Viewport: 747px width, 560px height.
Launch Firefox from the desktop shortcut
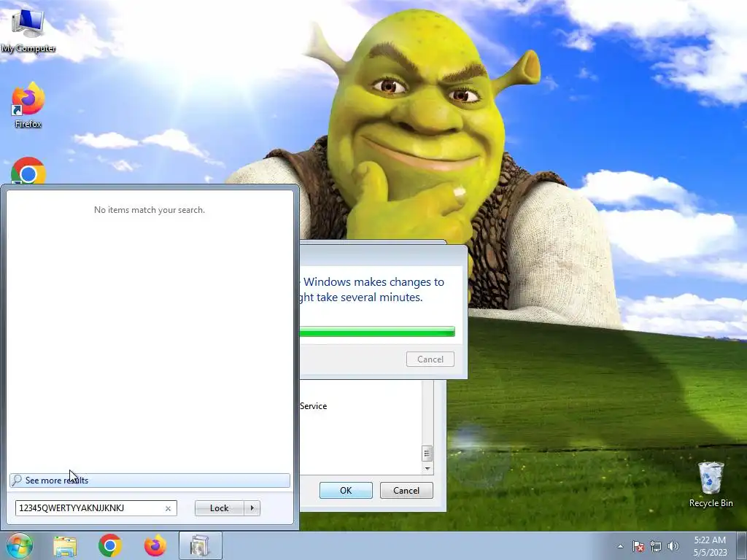point(28,106)
